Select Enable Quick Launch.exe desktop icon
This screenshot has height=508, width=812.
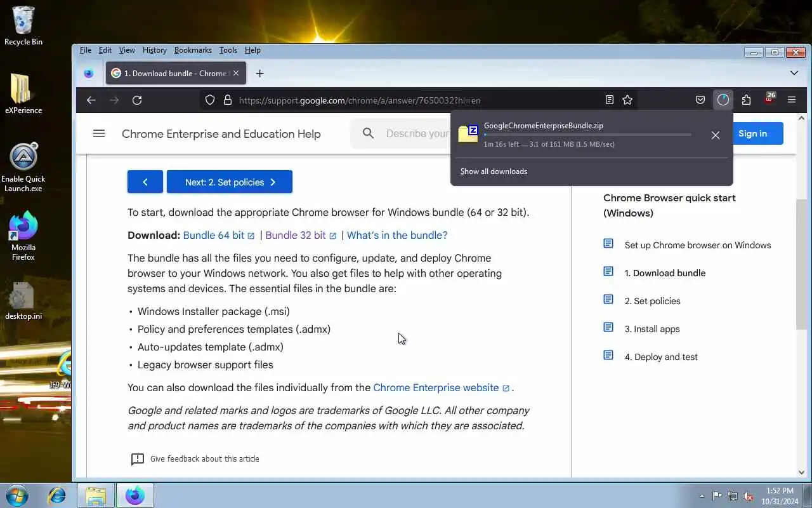pos(23,168)
